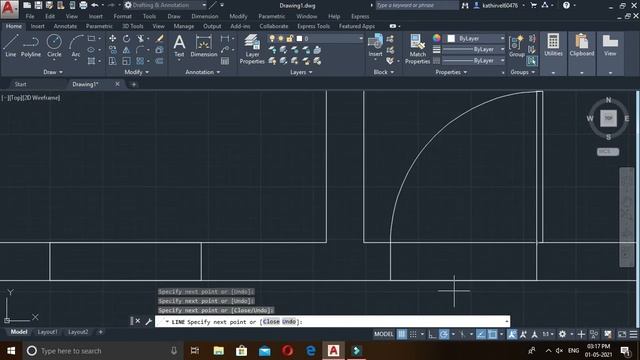
Task: Select the Circle tool
Action: pos(54,46)
